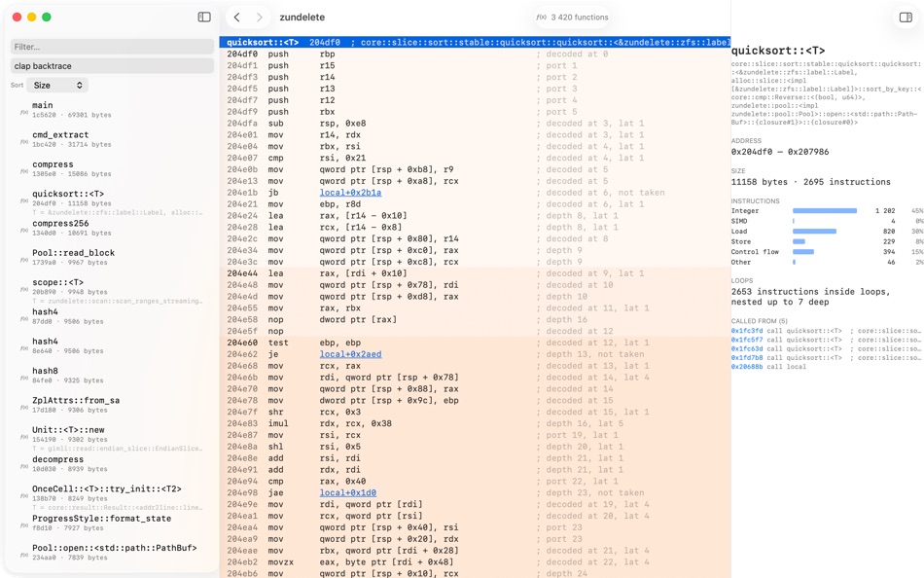Select compress256 in the function list
This screenshot has width=924, height=578.
click(112, 228)
